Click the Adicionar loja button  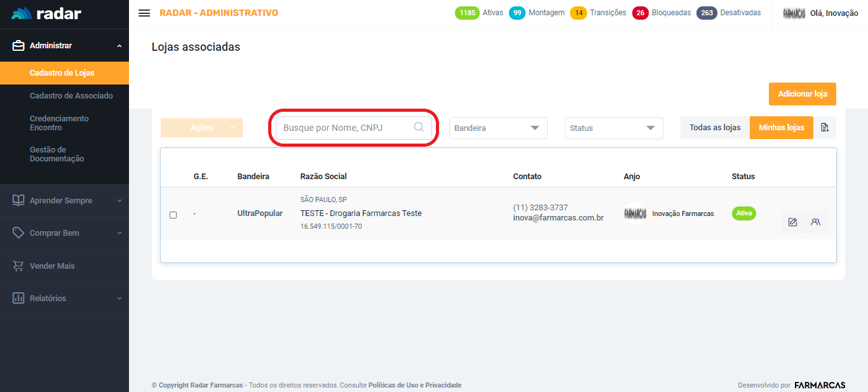[802, 94]
